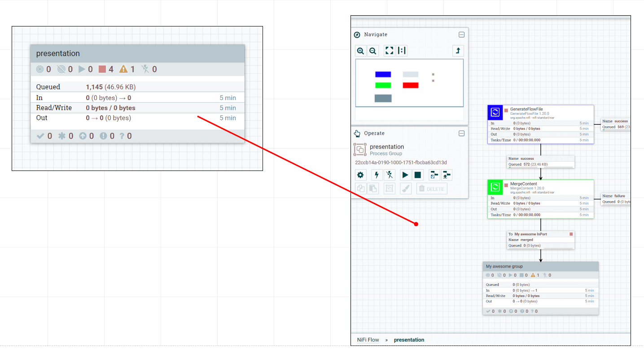Click the grayed-out group icon

point(390,188)
